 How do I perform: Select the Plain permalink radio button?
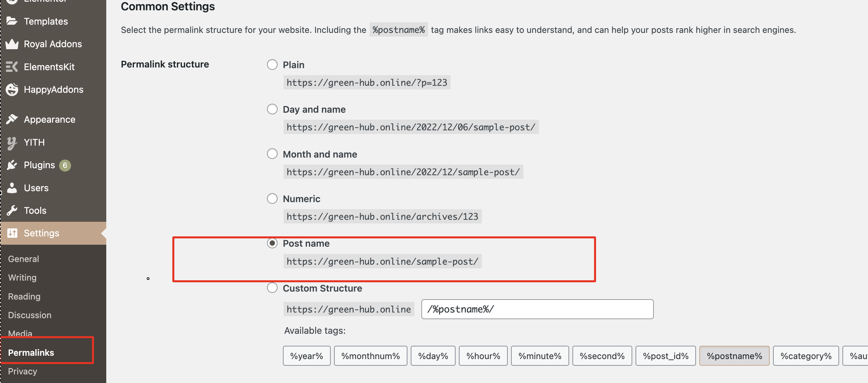coord(272,64)
